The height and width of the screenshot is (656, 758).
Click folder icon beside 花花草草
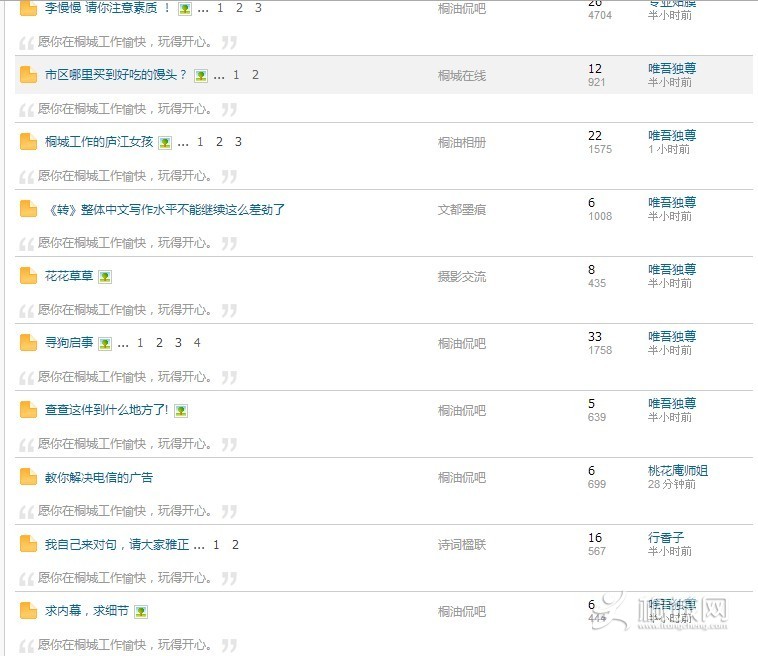pyautogui.click(x=29, y=276)
